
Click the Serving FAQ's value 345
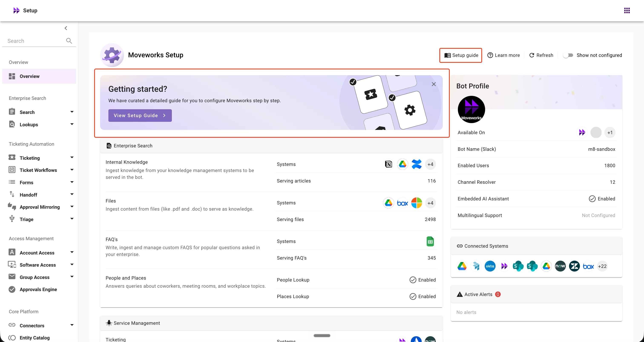pos(431,258)
